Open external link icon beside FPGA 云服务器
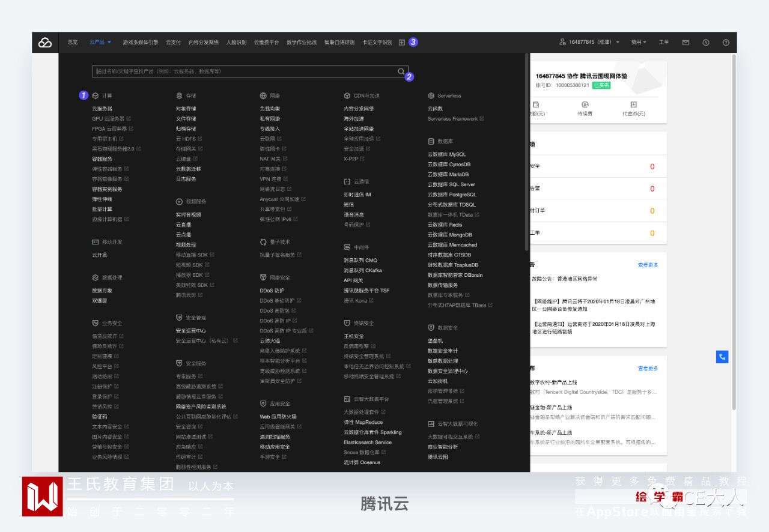The height and width of the screenshot is (532, 769). 131,128
